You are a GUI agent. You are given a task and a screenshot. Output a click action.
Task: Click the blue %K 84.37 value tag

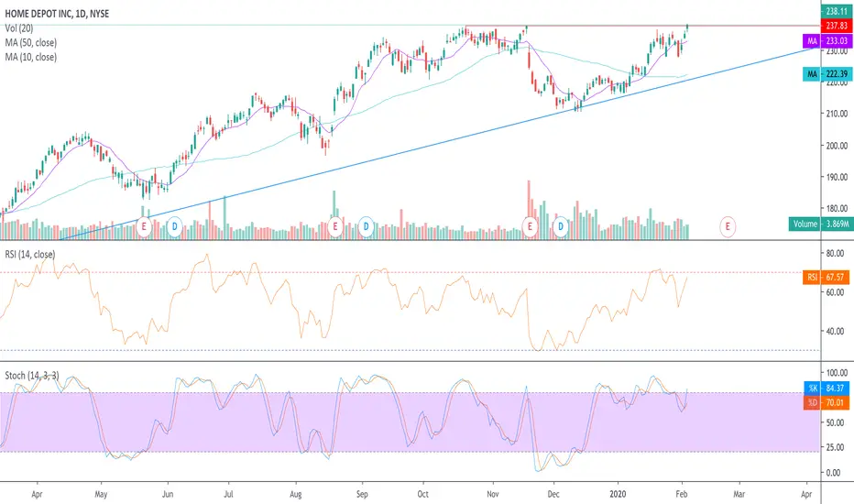point(827,388)
